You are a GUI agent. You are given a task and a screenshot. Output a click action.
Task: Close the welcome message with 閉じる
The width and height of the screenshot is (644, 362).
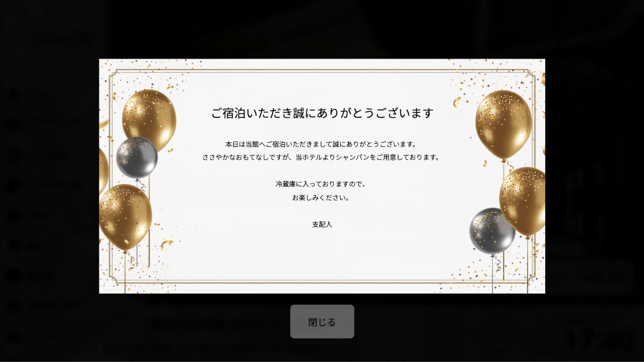click(x=322, y=321)
